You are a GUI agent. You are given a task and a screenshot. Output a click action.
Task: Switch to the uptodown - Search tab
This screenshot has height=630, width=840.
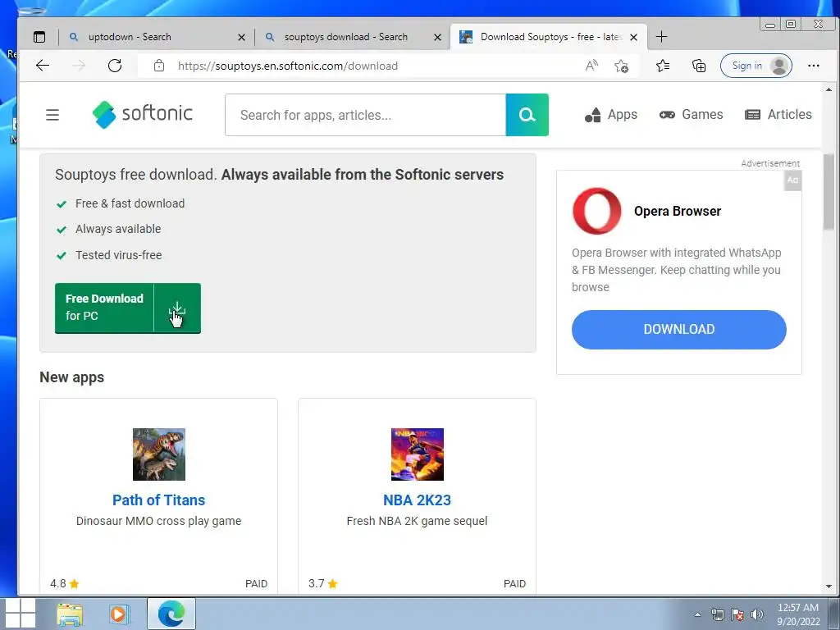coord(156,37)
